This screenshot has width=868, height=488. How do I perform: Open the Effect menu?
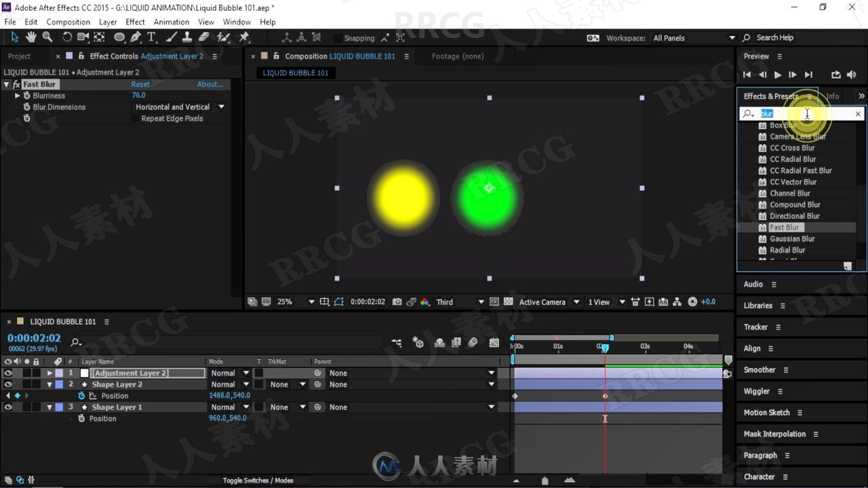pyautogui.click(x=135, y=22)
